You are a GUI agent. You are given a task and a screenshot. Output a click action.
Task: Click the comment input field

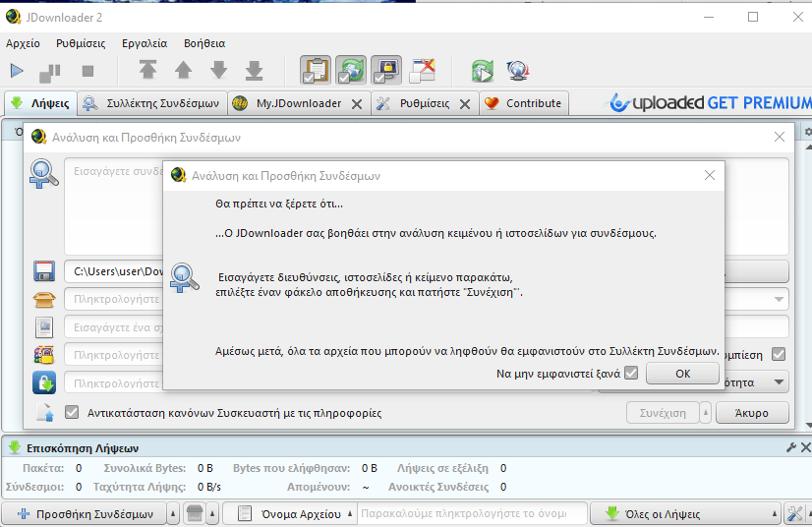click(114, 327)
